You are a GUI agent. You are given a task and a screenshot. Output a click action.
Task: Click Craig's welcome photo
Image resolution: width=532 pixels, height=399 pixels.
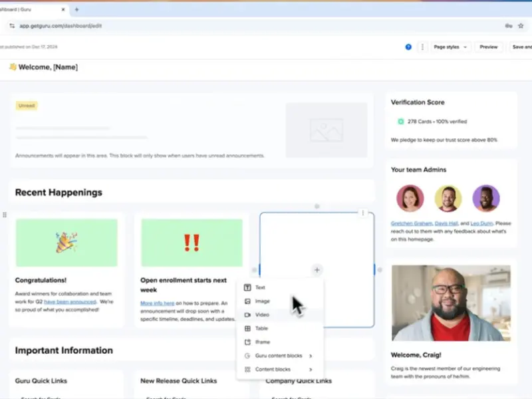[x=451, y=303]
